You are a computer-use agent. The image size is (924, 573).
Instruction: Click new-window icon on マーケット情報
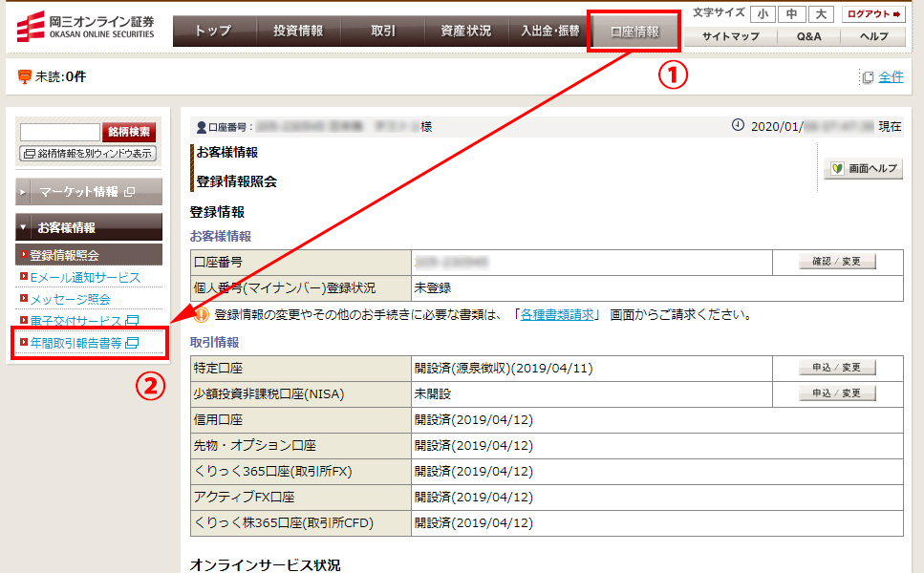pos(130,191)
